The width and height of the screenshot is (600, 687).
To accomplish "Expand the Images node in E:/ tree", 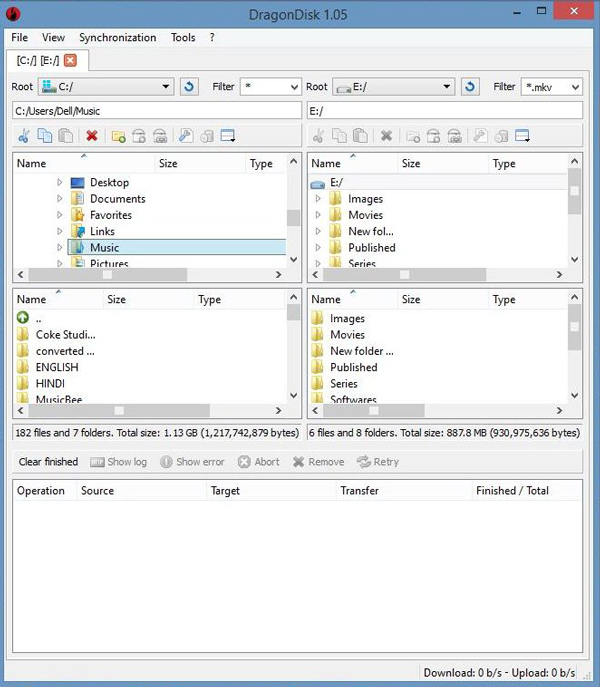I will [x=318, y=198].
